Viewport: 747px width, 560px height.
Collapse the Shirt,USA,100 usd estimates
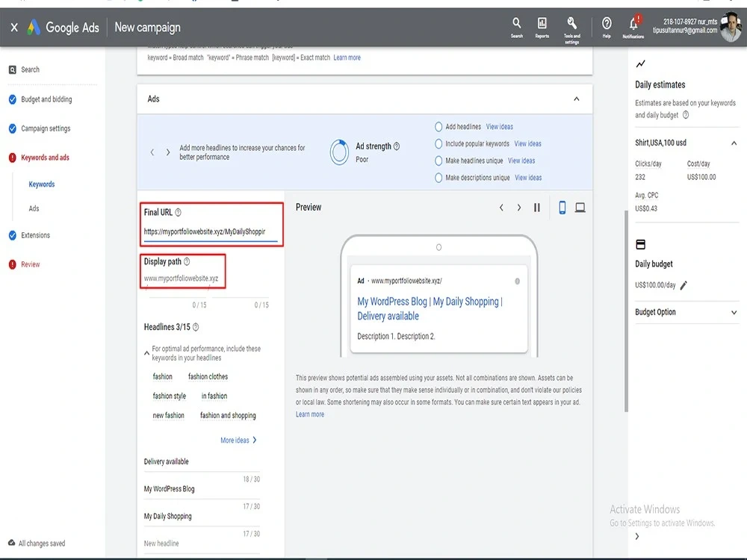pos(734,143)
